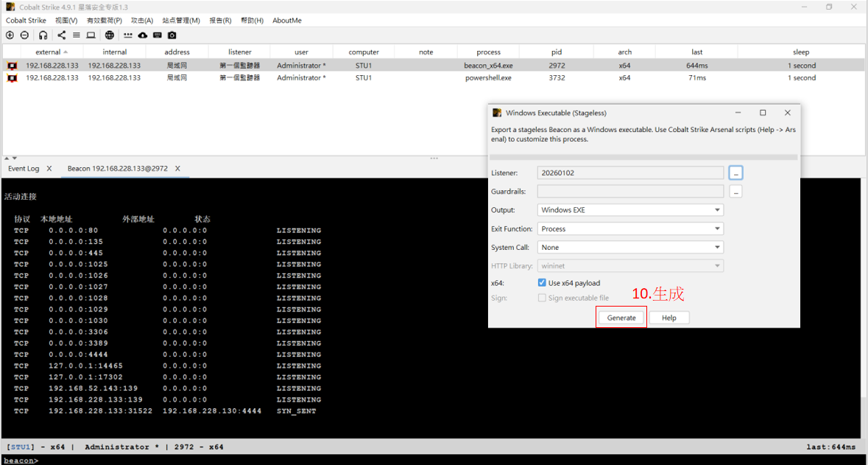Open the Cobalt Strike menu
868x465 pixels.
[26, 21]
